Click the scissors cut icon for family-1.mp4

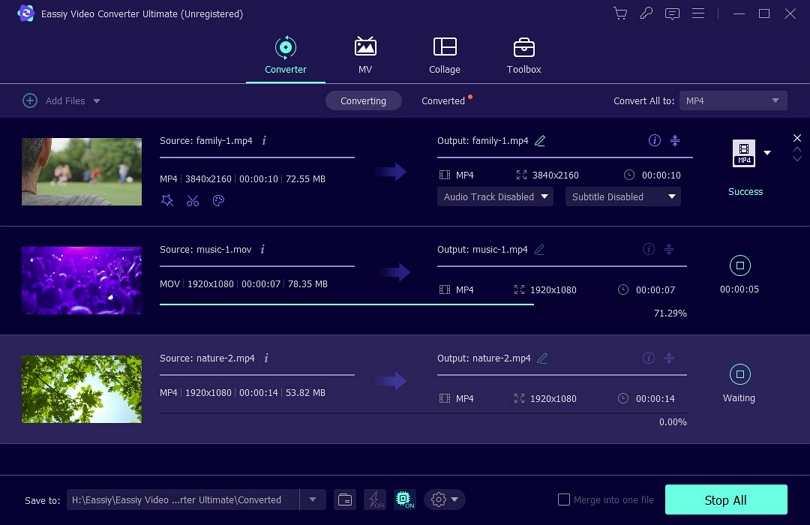click(192, 201)
